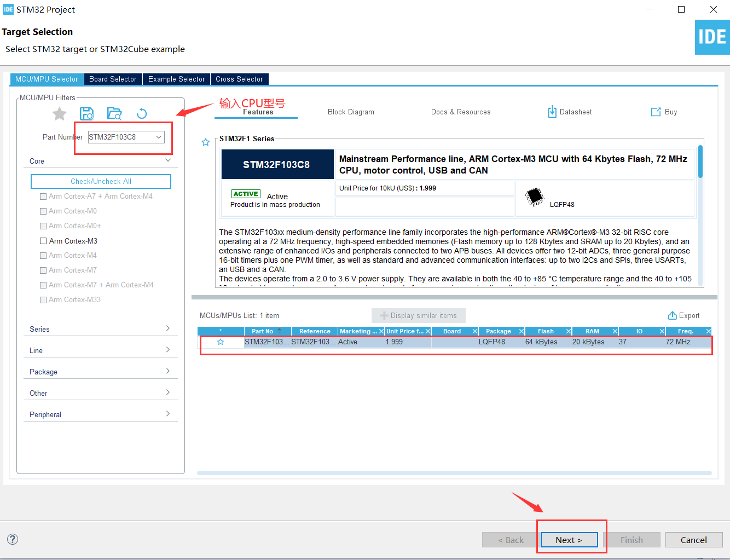This screenshot has height=560, width=730.
Task: Close the Board column
Action: point(475,331)
